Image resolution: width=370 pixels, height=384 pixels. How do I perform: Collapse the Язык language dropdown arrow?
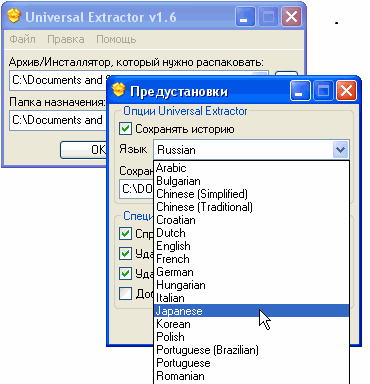(x=340, y=150)
